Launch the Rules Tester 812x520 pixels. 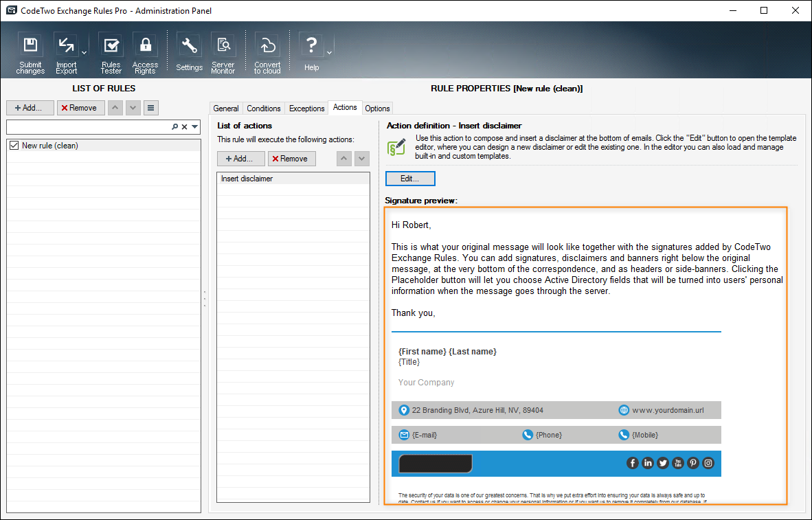point(111,54)
